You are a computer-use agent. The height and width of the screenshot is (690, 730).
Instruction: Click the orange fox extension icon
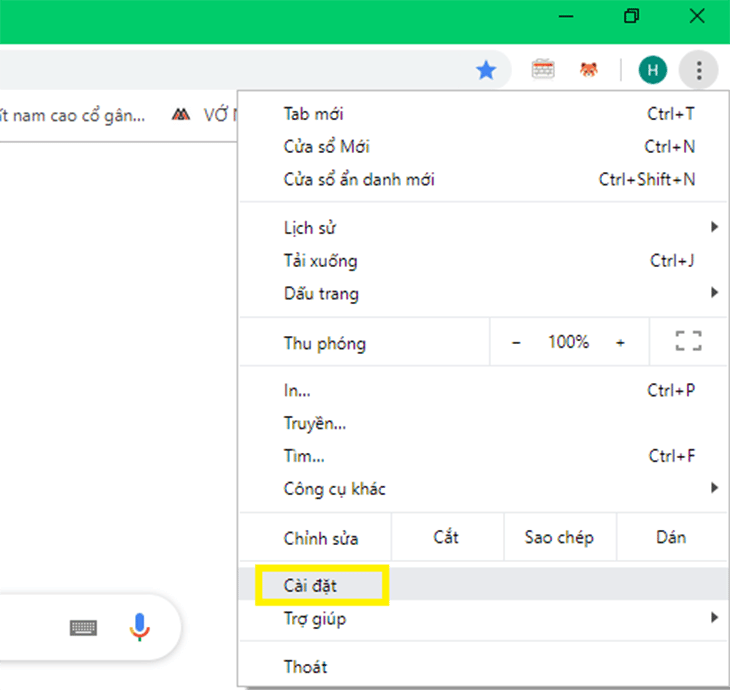coord(588,70)
